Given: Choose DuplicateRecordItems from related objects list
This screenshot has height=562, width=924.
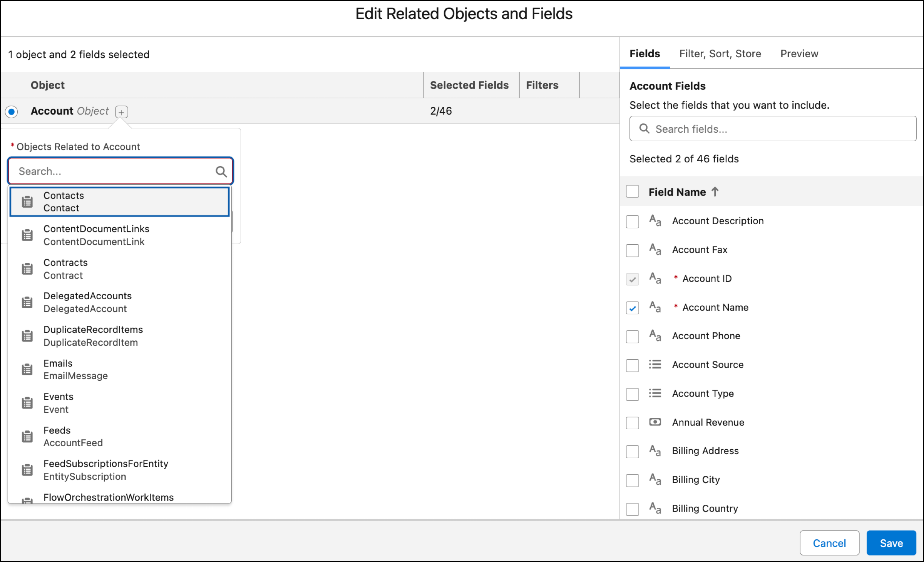Looking at the screenshot, I should click(x=120, y=336).
